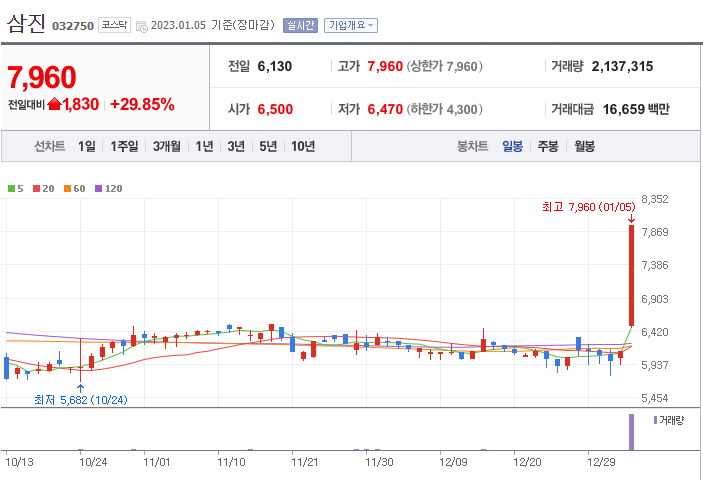Click the red up-arrow price change icon

click(54, 104)
